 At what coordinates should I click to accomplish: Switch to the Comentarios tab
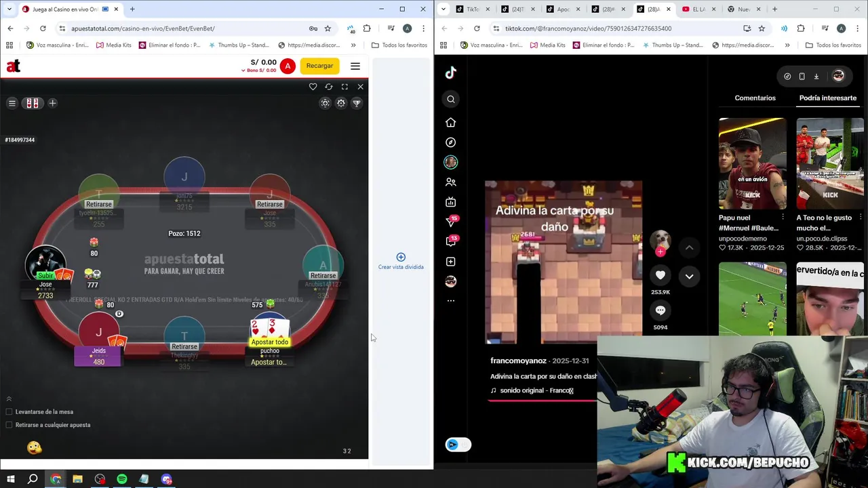point(755,98)
